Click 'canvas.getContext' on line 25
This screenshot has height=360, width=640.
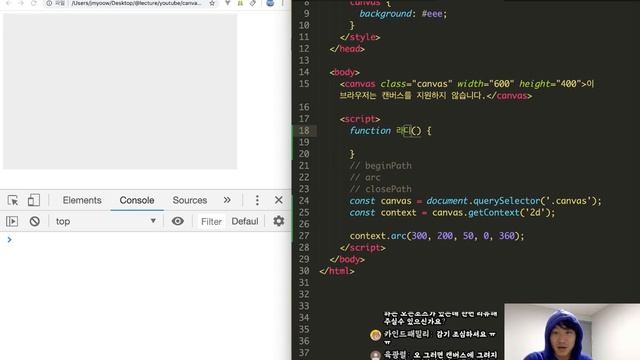[476, 213]
